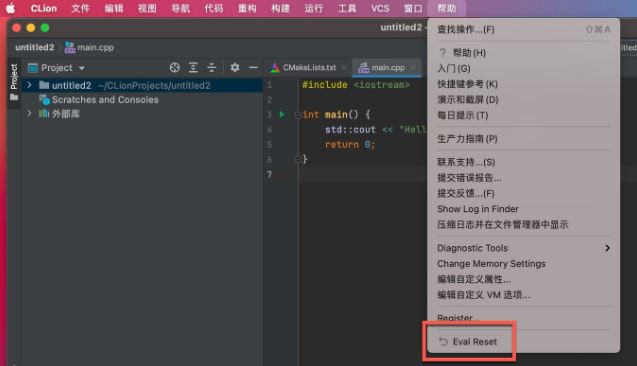637x366 pixels.
Task: Hide the Project panel with minus icon
Action: tap(254, 68)
